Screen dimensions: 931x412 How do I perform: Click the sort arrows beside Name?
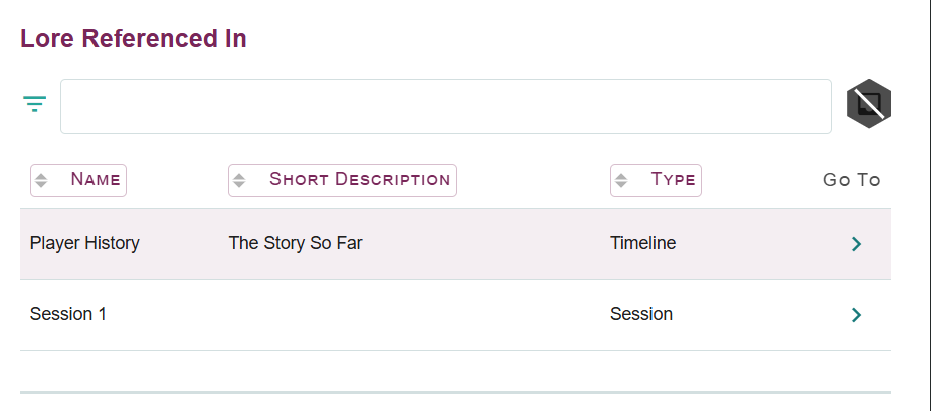tap(41, 181)
